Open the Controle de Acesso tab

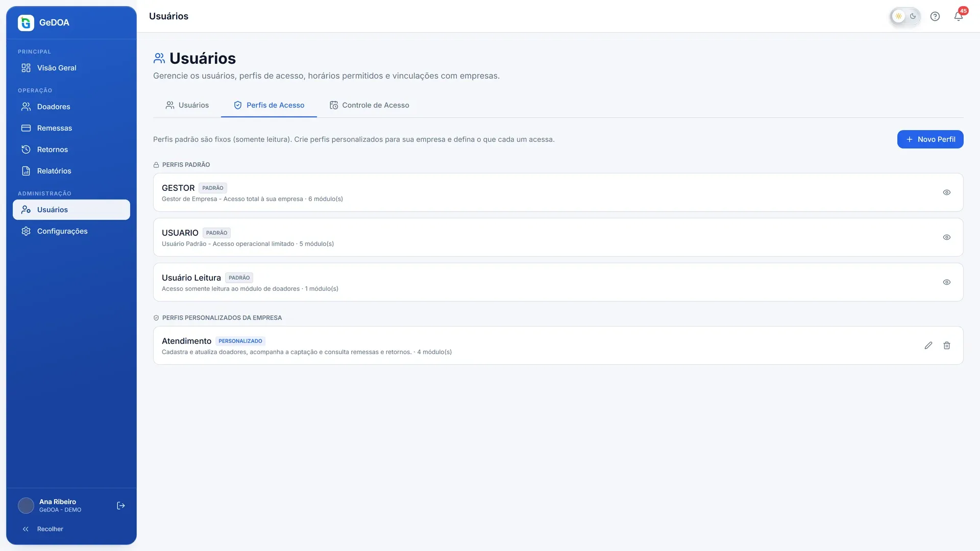pos(369,105)
